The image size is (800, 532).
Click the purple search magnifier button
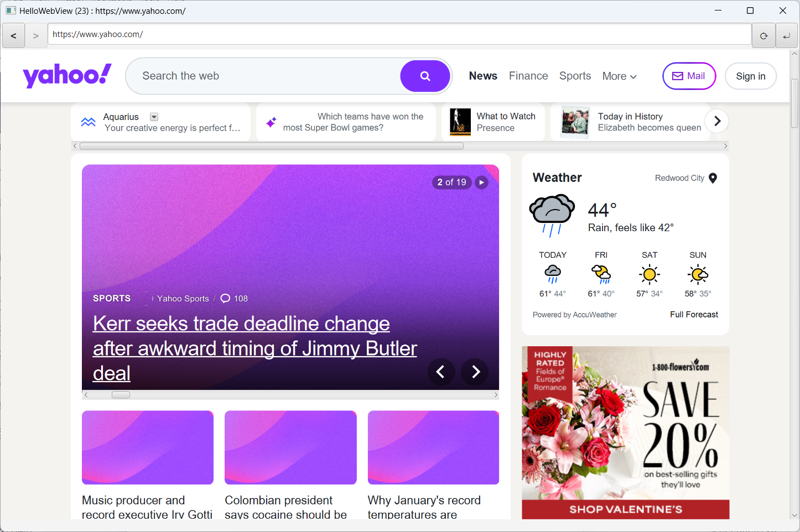[425, 76]
